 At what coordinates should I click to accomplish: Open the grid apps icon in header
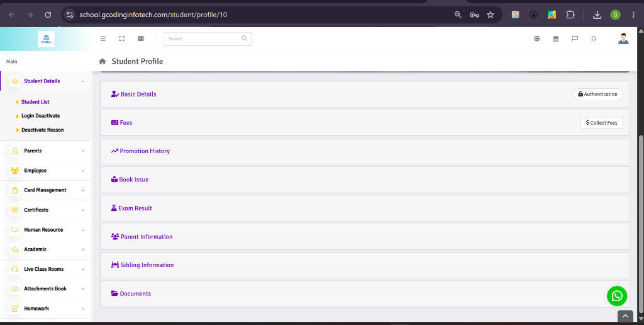(140, 38)
